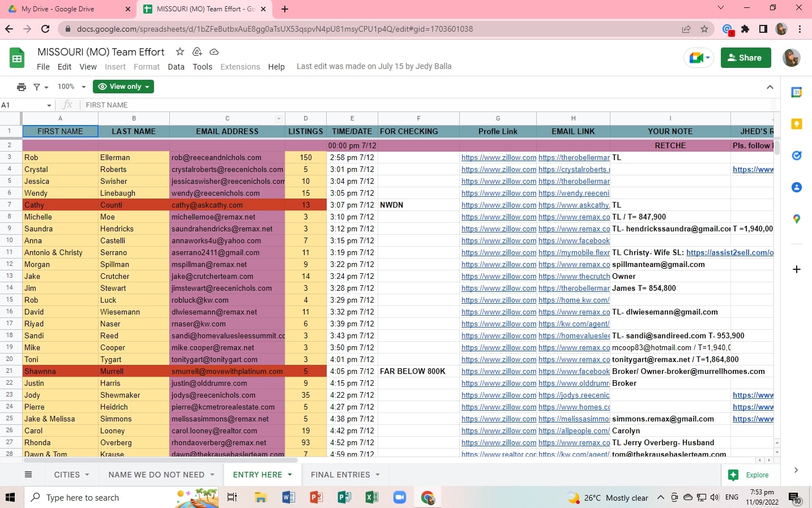Check the cloud document status icon
The height and width of the screenshot is (508, 812).
(x=214, y=51)
